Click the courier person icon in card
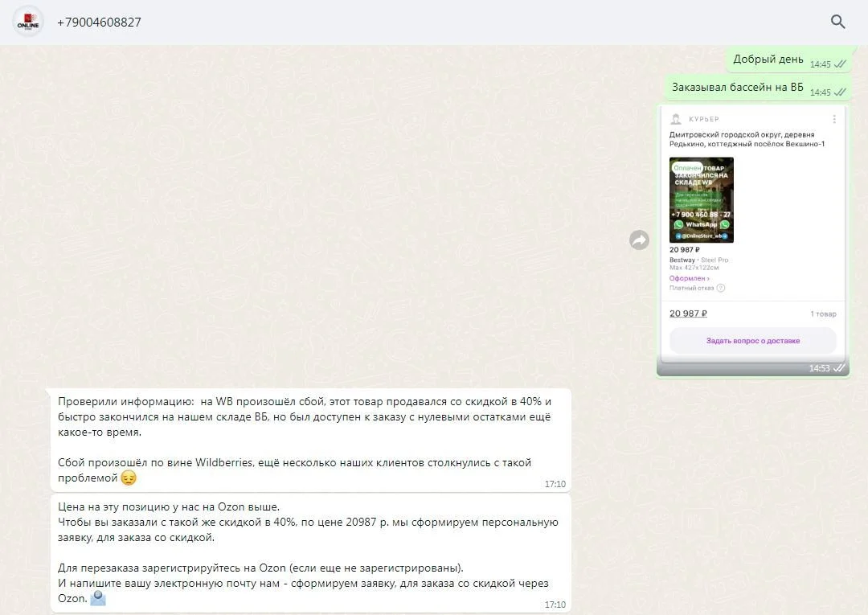868x615 pixels. tap(676, 119)
